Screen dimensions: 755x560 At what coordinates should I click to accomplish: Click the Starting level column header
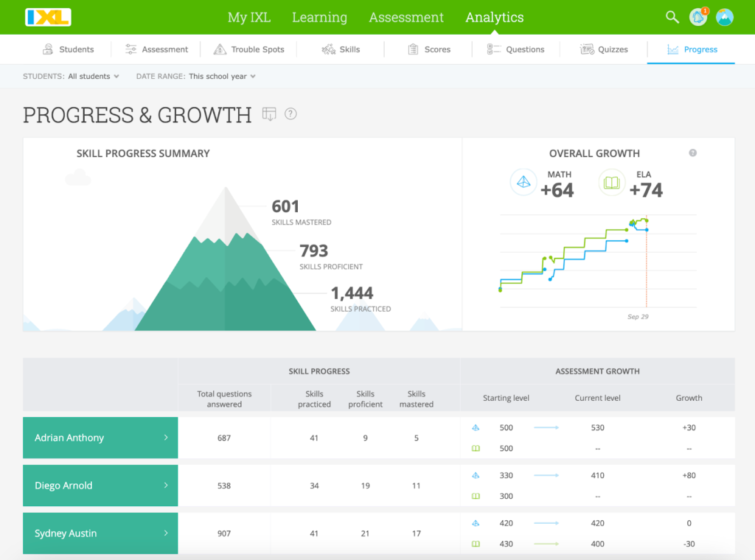tap(506, 398)
